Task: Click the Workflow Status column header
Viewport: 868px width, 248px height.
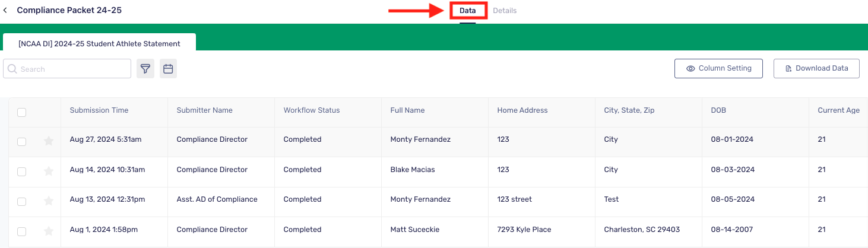Action: (312, 110)
